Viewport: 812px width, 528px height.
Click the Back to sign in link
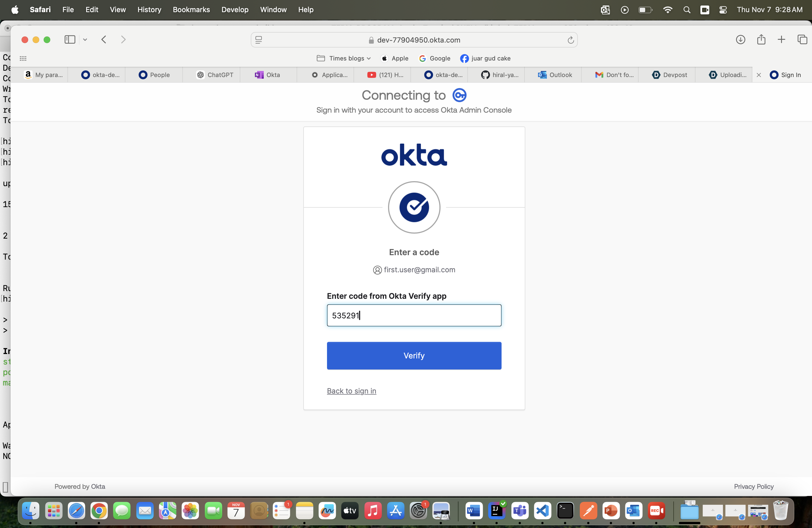351,391
